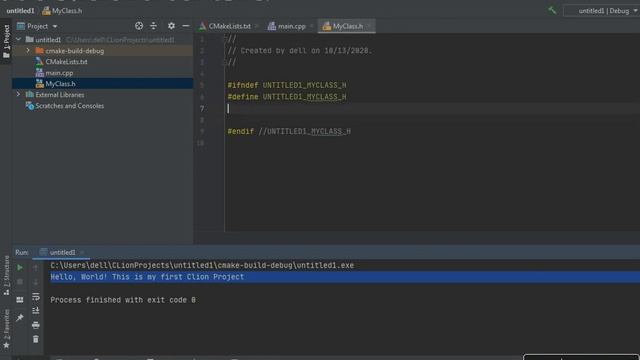Collapse the untitled1 project root node
This screenshot has width=640, height=360.
(18, 40)
